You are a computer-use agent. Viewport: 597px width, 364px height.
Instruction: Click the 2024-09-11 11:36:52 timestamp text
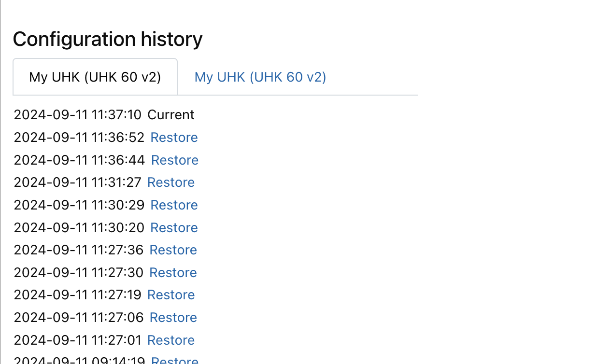tap(79, 138)
